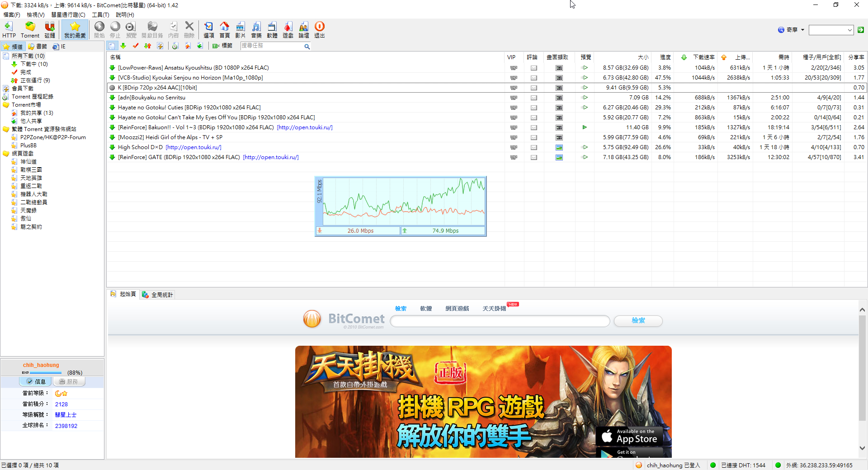The image size is (868, 470).
Task: Focus the 搜尋任務 search field
Action: tap(271, 46)
